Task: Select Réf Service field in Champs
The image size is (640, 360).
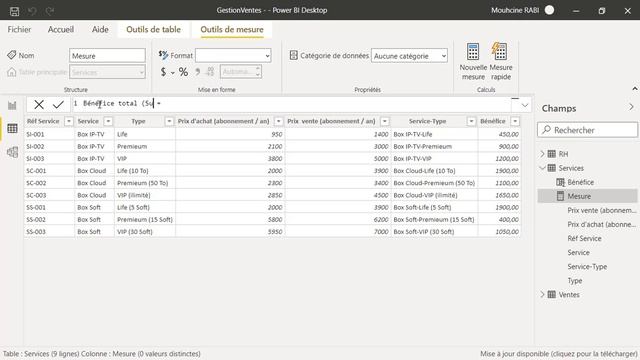Action: pos(584,238)
